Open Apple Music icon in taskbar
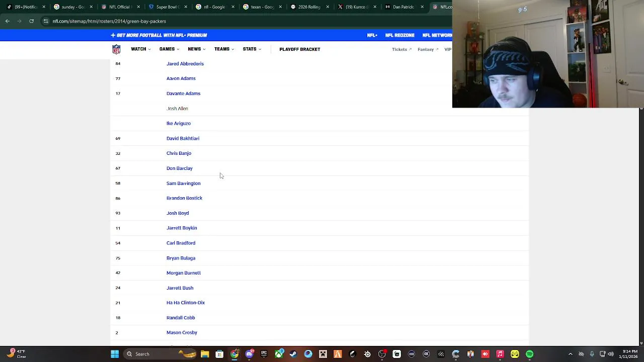The image size is (644, 362). coord(500,354)
